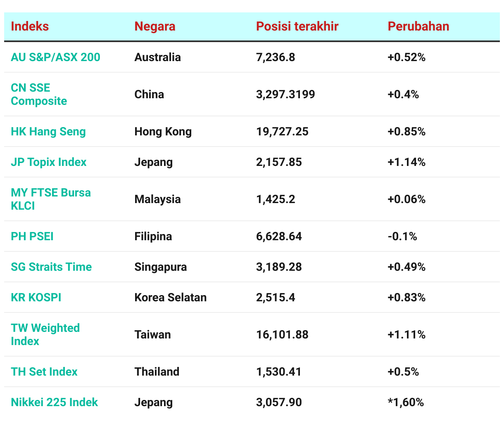Open the Nikkei 225 Indek link
This screenshot has height=421, width=504.
coord(54,402)
